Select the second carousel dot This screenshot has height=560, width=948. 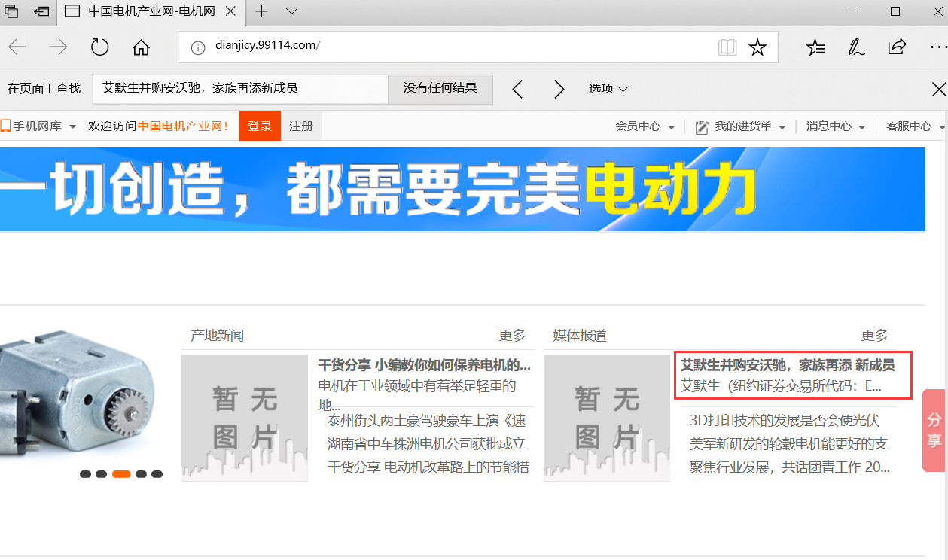pos(101,474)
